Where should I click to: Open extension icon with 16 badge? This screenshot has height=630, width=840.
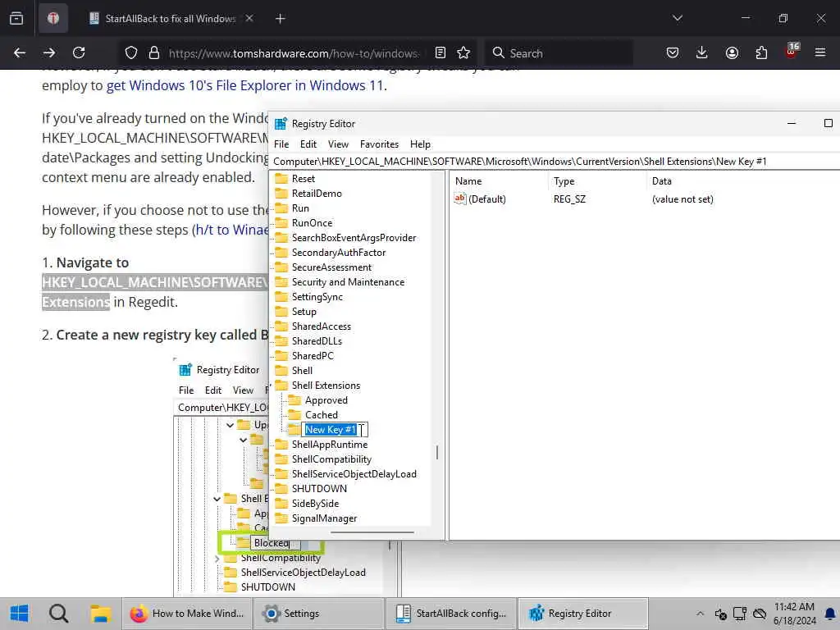click(x=792, y=51)
